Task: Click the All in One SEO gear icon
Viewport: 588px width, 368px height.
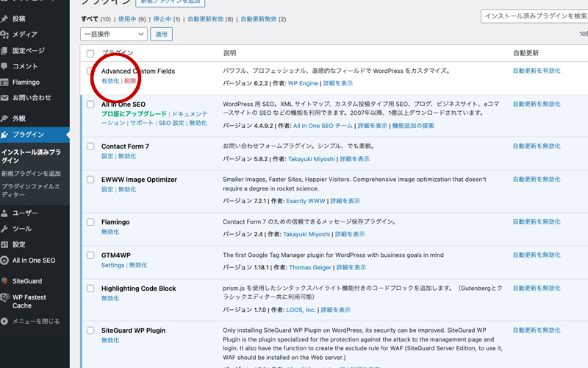Action: coord(4,261)
